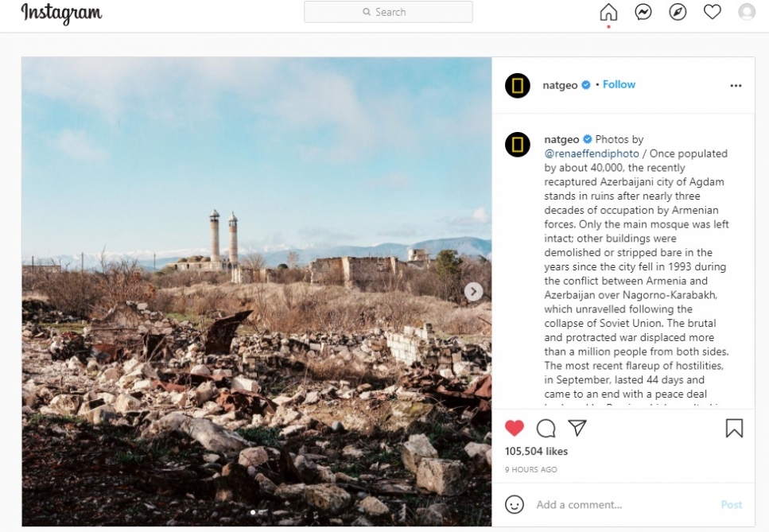This screenshot has height=532, width=769.
Task: Open emoji picker smiley icon
Action: coord(515,504)
